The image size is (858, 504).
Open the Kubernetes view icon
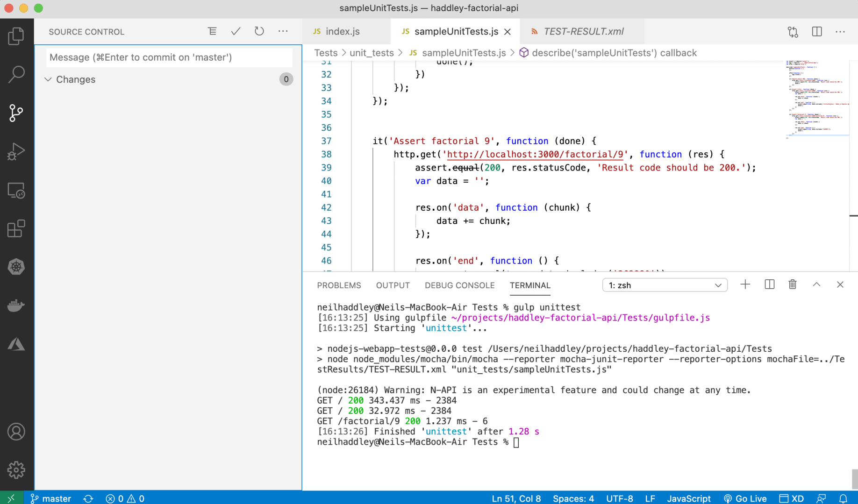tap(16, 267)
